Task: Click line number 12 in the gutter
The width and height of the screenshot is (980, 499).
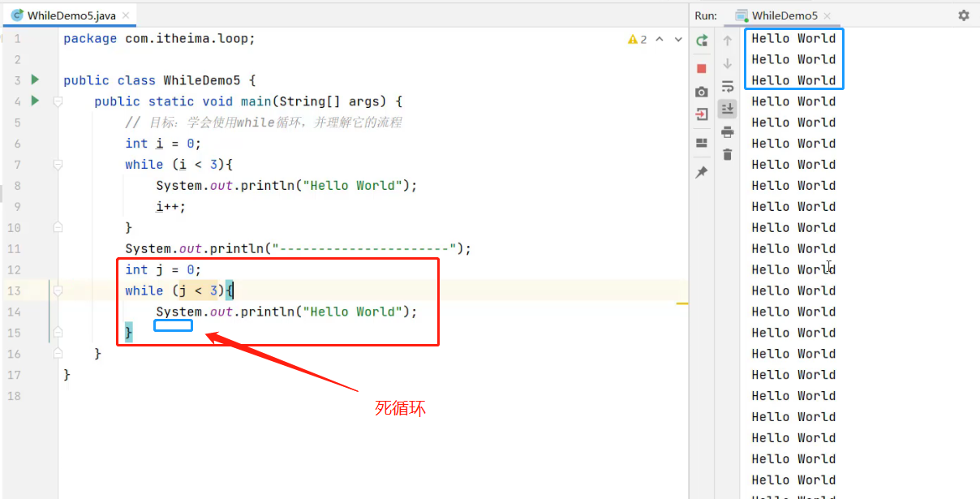Action: pos(14,269)
